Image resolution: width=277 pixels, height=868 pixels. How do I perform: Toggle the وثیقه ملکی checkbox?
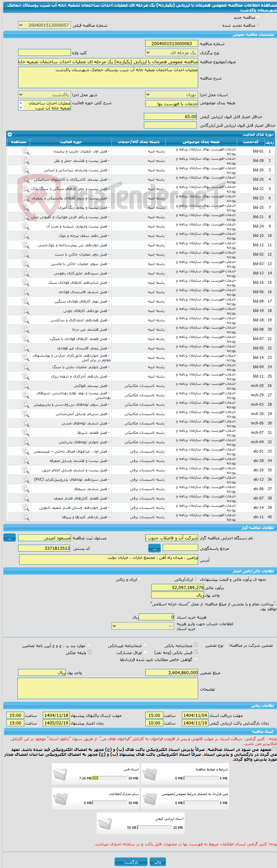[89, 652]
